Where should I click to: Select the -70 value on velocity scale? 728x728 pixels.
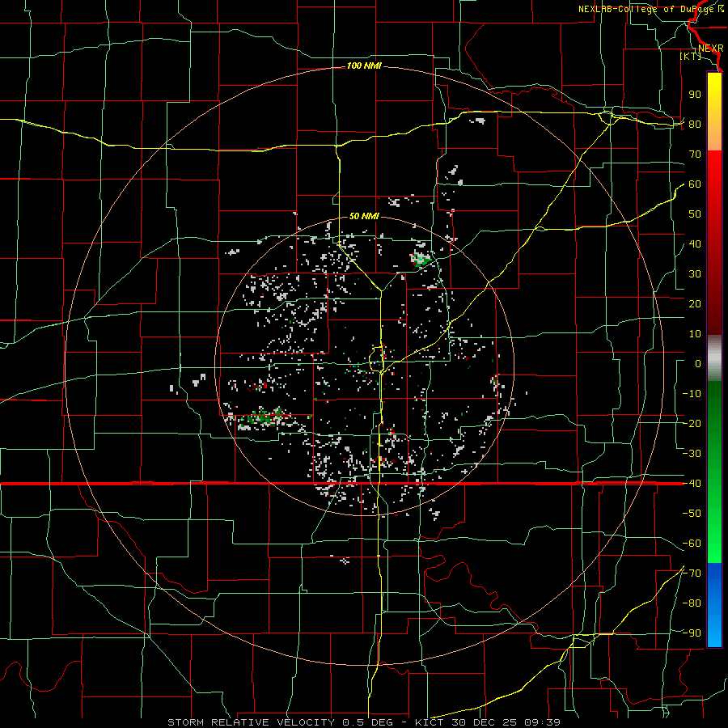692,574
